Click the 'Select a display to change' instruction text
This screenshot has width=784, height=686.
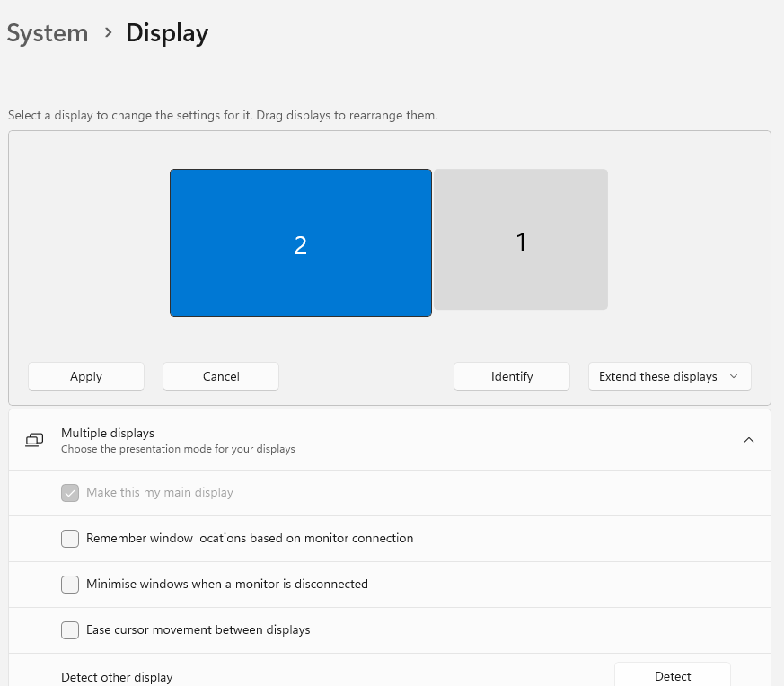click(223, 115)
